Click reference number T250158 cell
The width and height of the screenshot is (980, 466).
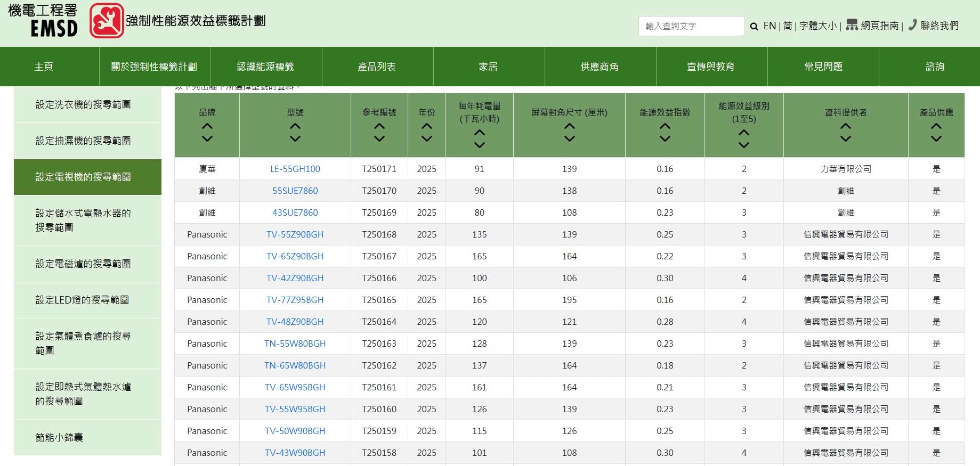(x=379, y=453)
